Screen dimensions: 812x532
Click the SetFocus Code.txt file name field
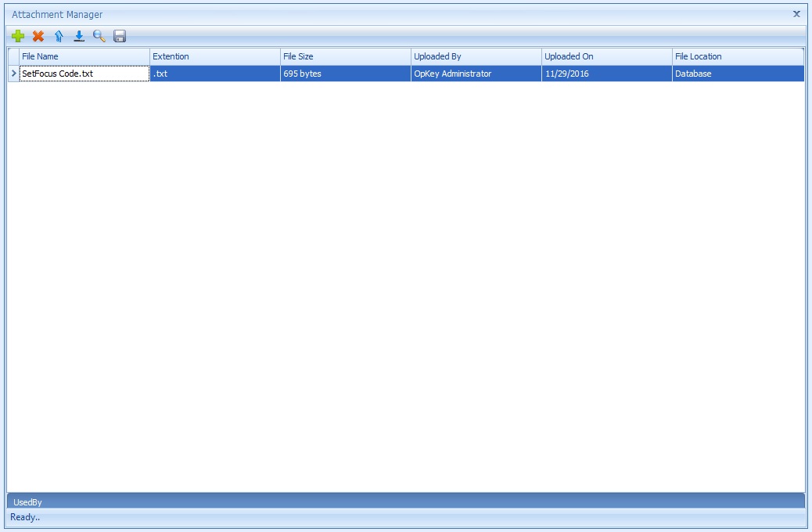tap(84, 74)
